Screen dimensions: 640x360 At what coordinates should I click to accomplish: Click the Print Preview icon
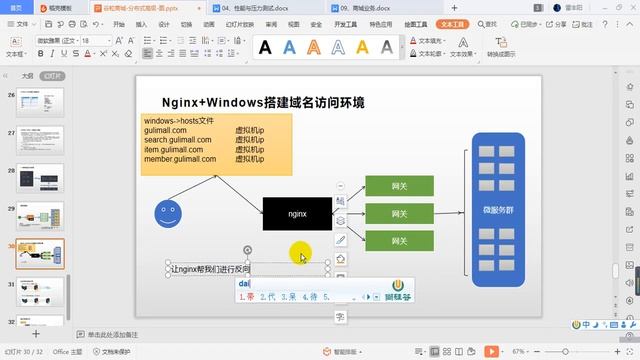[84, 24]
